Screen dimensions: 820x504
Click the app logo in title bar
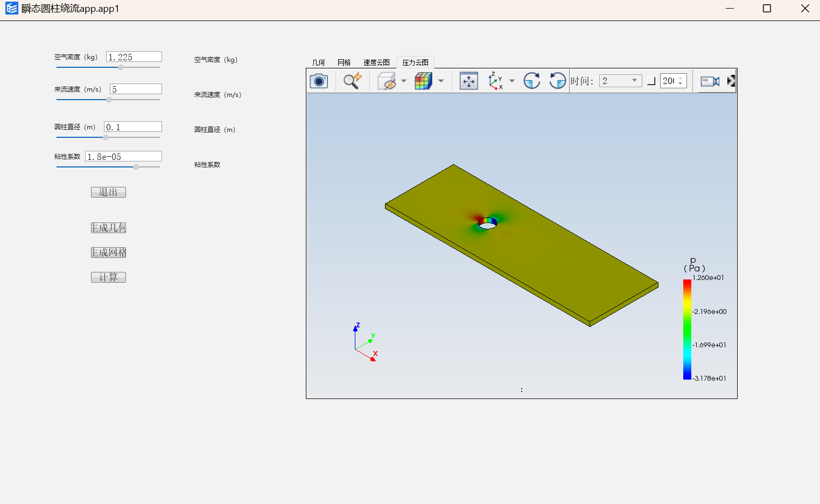(x=11, y=9)
